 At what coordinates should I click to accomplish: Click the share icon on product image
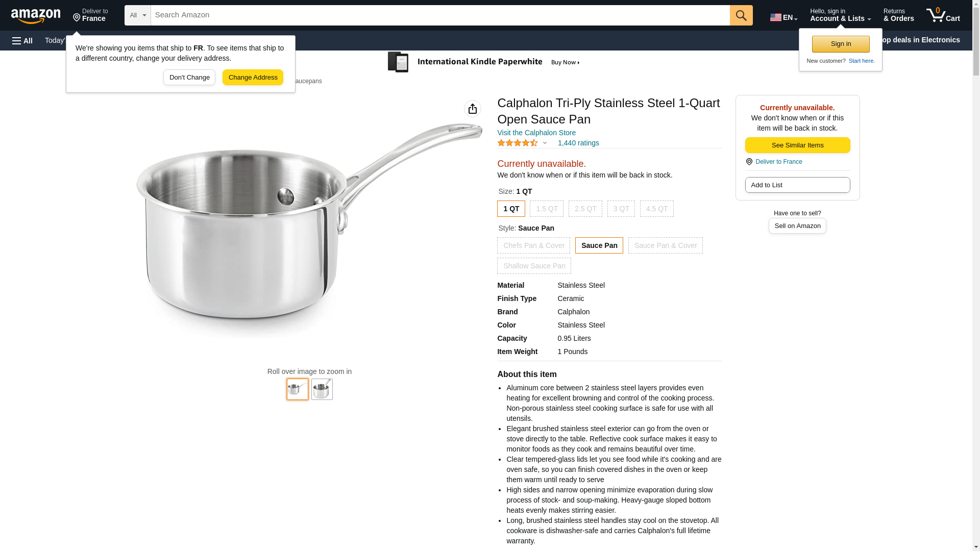(473, 109)
